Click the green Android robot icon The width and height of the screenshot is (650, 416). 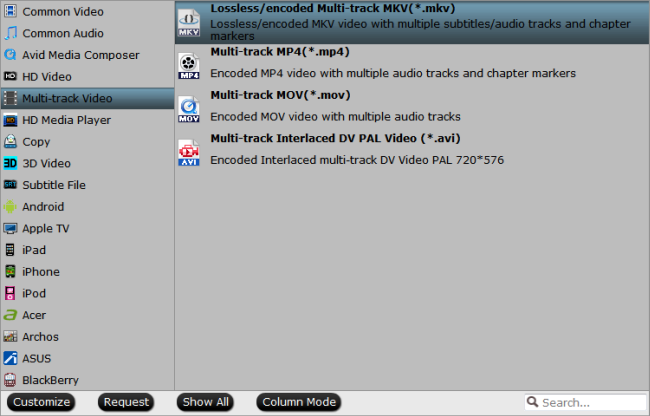pyautogui.click(x=10, y=206)
